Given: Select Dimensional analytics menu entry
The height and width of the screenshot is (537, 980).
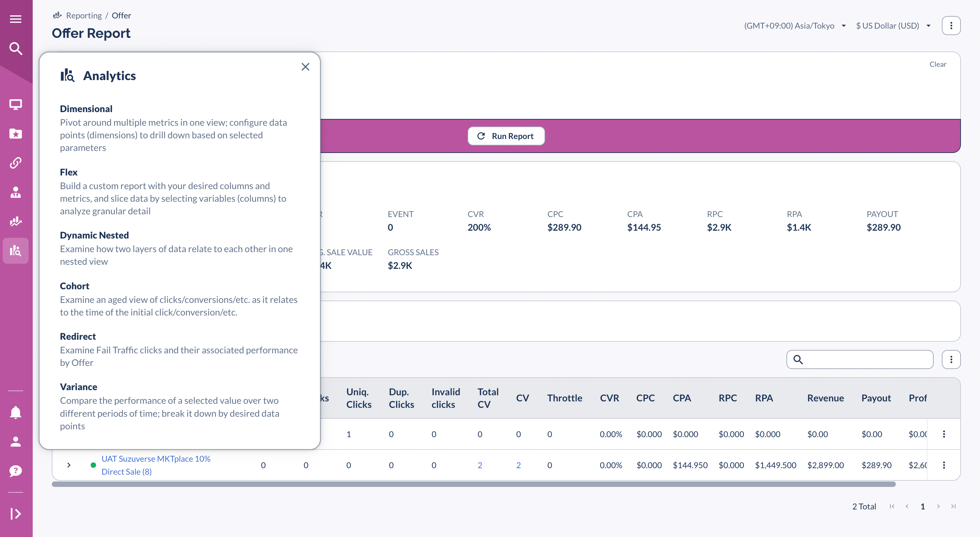Looking at the screenshot, I should pos(86,109).
